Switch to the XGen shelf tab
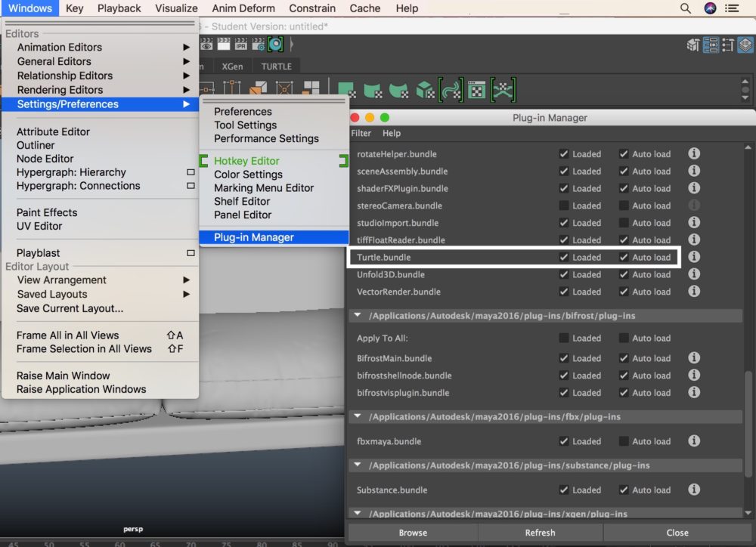The width and height of the screenshot is (756, 547). pyautogui.click(x=232, y=66)
